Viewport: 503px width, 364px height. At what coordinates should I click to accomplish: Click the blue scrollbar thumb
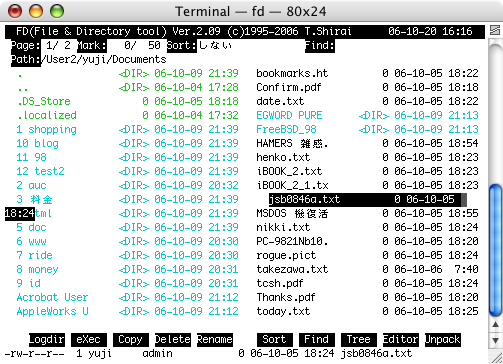click(495, 250)
